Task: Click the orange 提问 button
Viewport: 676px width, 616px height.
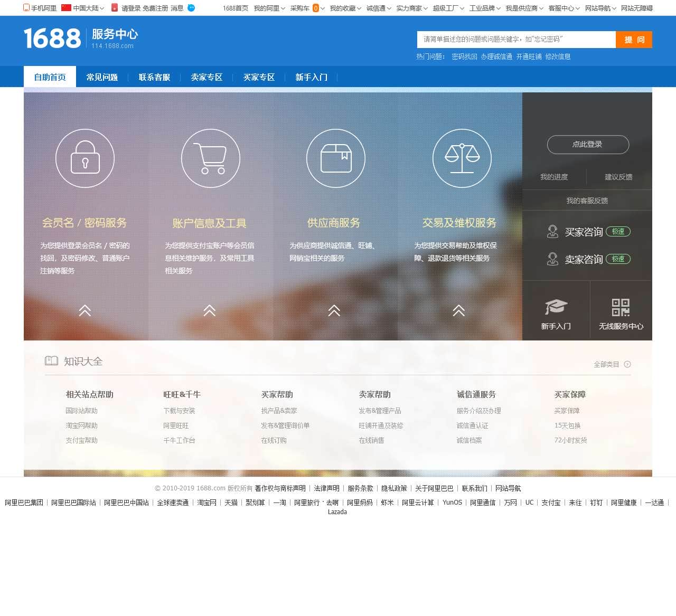Action: [634, 39]
